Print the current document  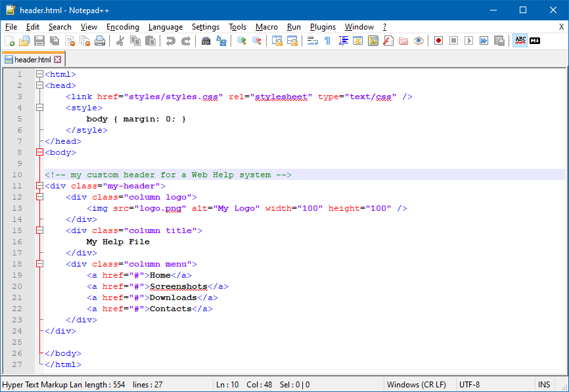coord(100,41)
